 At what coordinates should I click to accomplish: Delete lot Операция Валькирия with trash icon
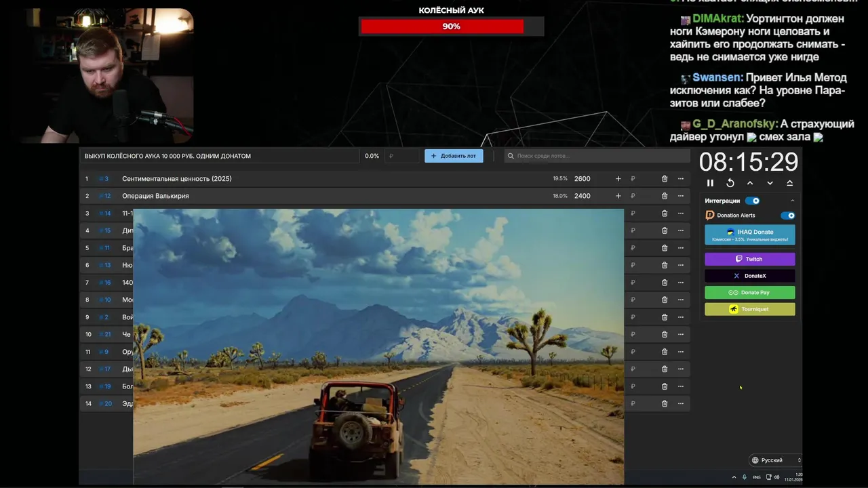[x=665, y=196]
